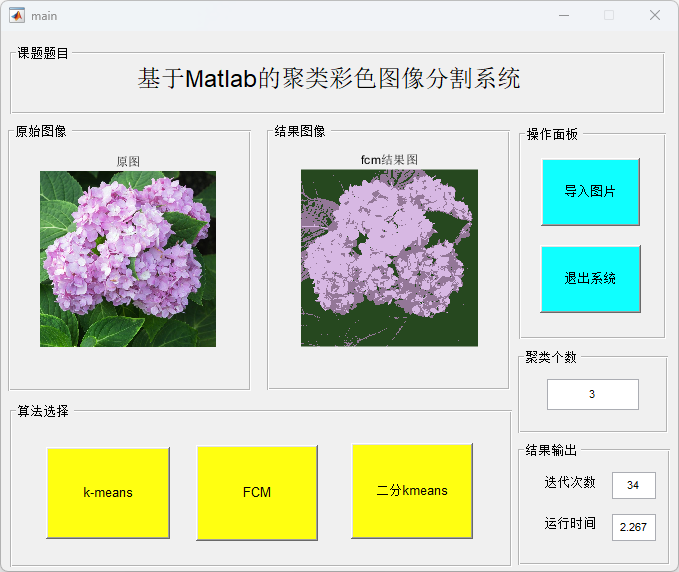The image size is (679, 572).
Task: Click the 操作面板 panel label
Action: click(552, 134)
